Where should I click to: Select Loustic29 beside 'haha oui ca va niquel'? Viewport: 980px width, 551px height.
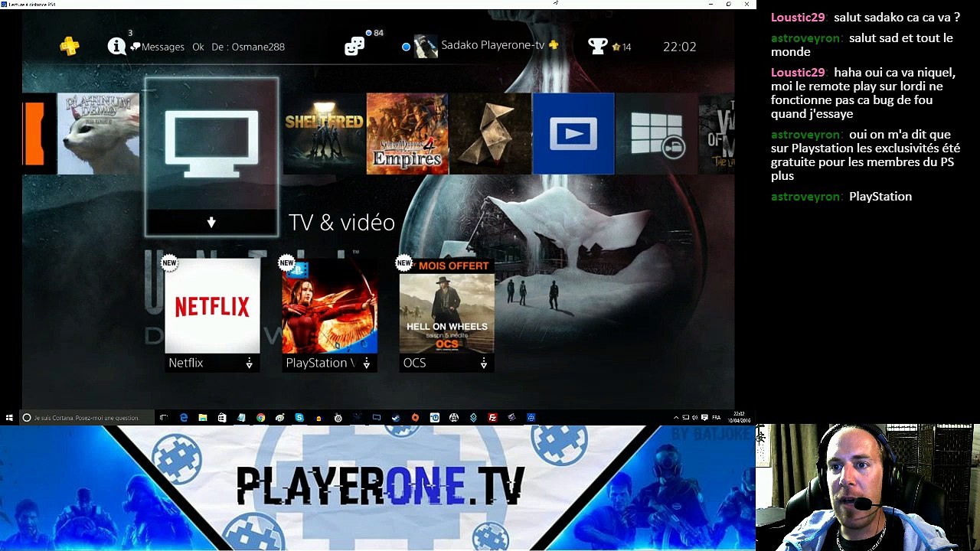click(798, 73)
